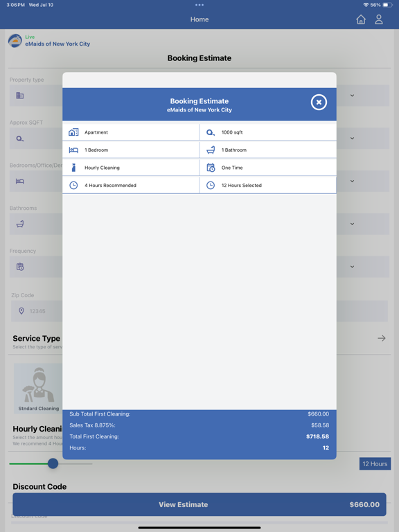Click the calendar icon beside One Time
The image size is (399, 532).
tap(211, 168)
